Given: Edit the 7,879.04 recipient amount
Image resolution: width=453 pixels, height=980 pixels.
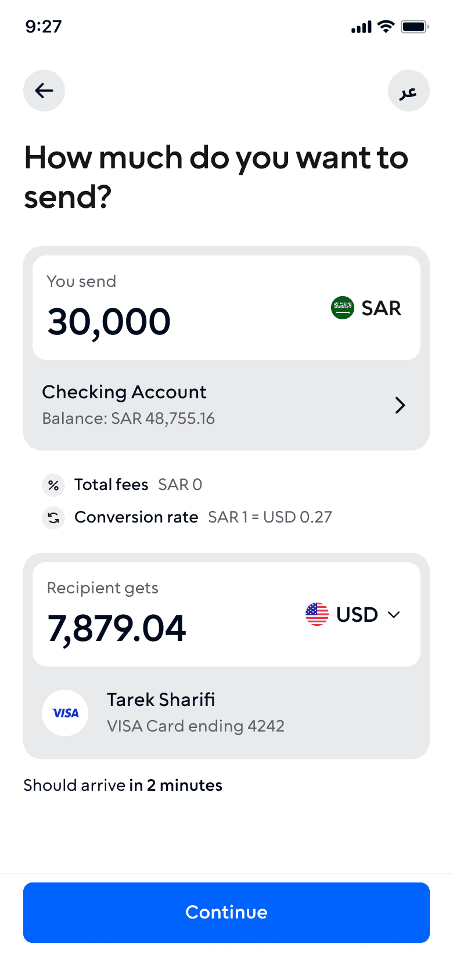Looking at the screenshot, I should [117, 628].
